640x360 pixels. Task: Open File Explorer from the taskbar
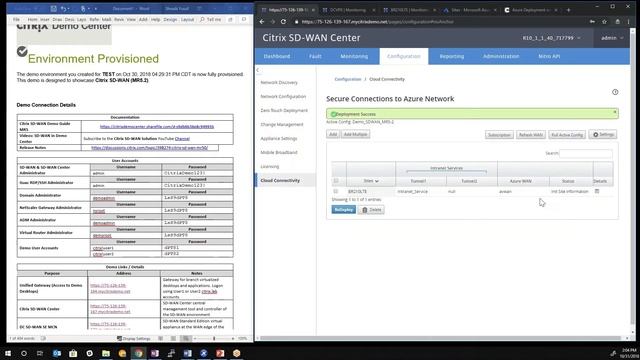point(106,353)
